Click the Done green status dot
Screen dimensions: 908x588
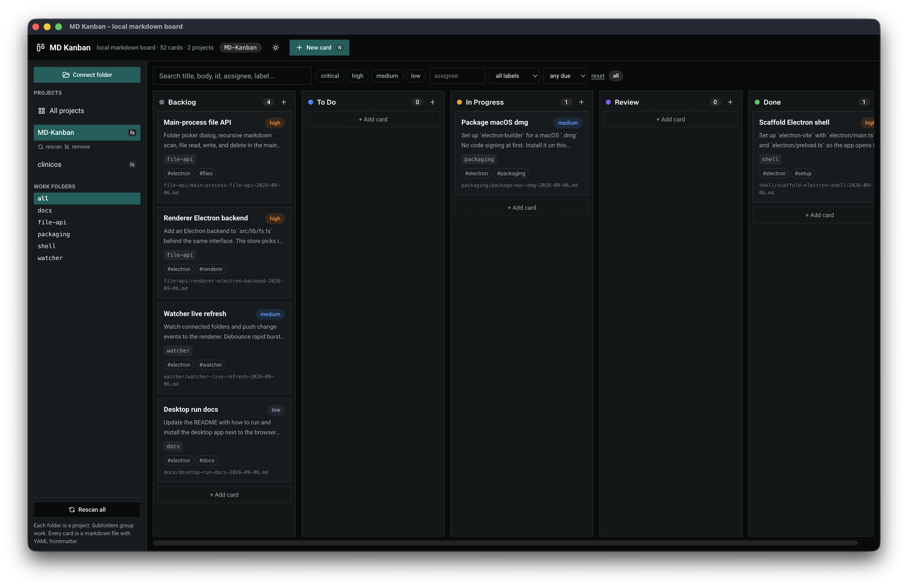[757, 102]
